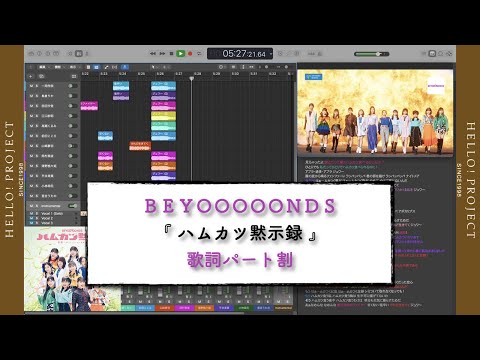Image resolution: width=480 pixels, height=360 pixels.
Task: Click the BEYOOOOONDS group photo in the notes panel
Action: pyautogui.click(x=375, y=112)
